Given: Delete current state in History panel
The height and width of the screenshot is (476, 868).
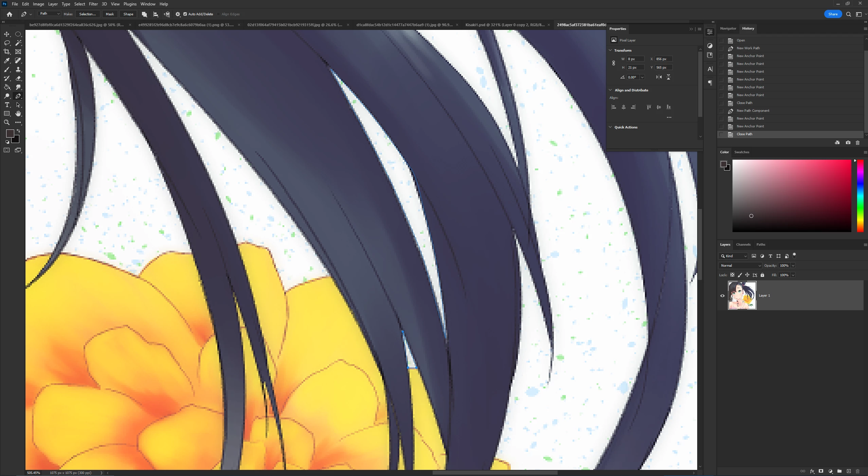Looking at the screenshot, I should coord(857,143).
